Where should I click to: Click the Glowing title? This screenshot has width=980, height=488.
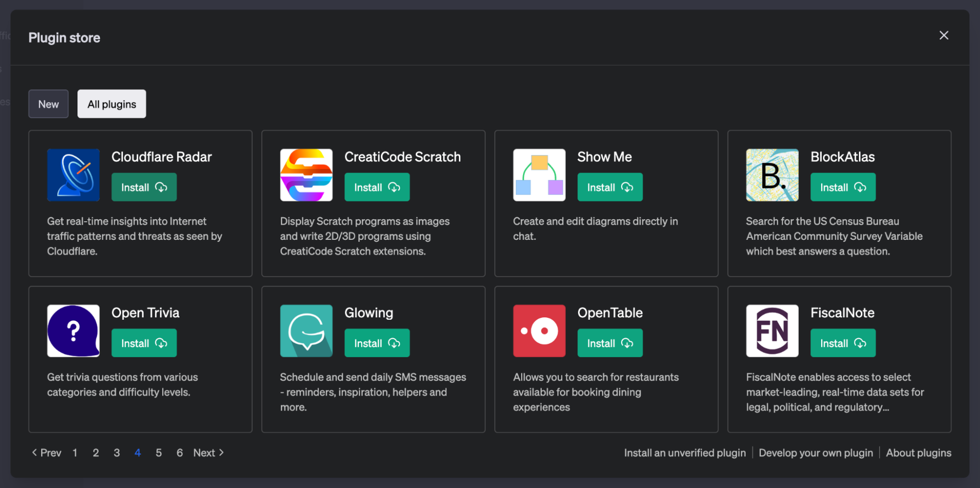[x=369, y=313]
